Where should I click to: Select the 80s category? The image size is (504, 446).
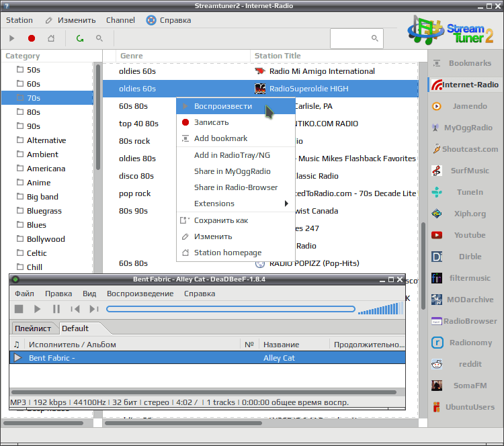pyautogui.click(x=47, y=112)
